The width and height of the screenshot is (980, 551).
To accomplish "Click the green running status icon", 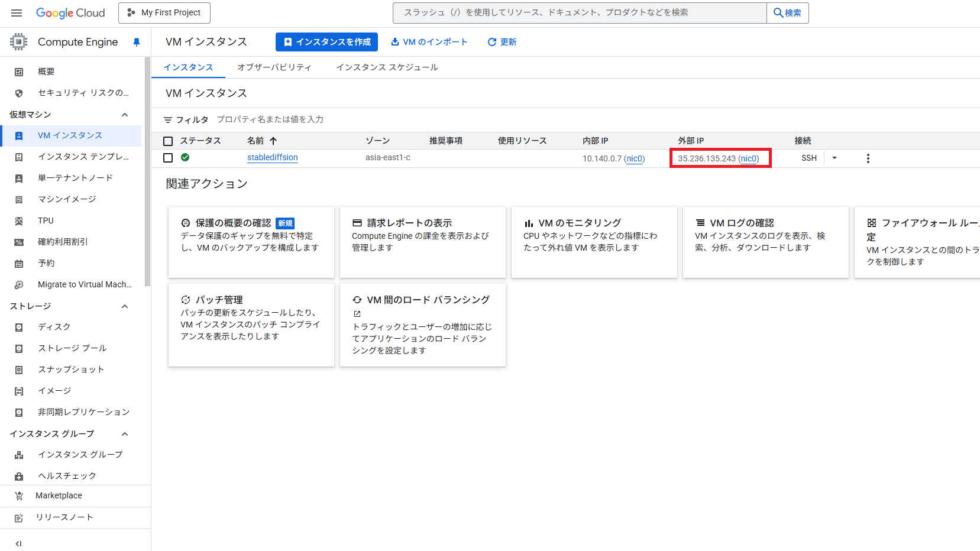I will pos(185,157).
